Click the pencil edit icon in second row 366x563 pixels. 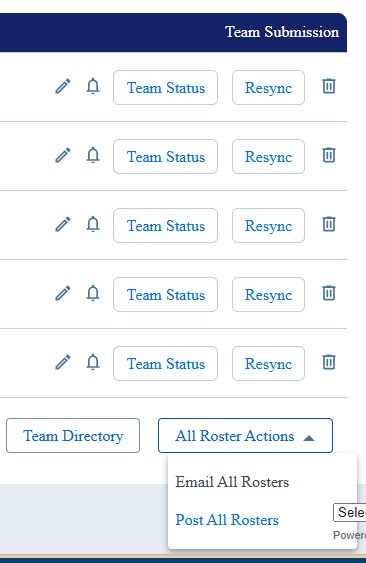[63, 155]
